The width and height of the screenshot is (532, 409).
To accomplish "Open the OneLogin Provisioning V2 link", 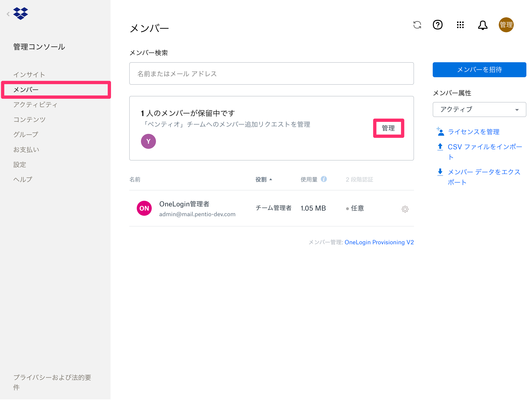I will [x=379, y=242].
